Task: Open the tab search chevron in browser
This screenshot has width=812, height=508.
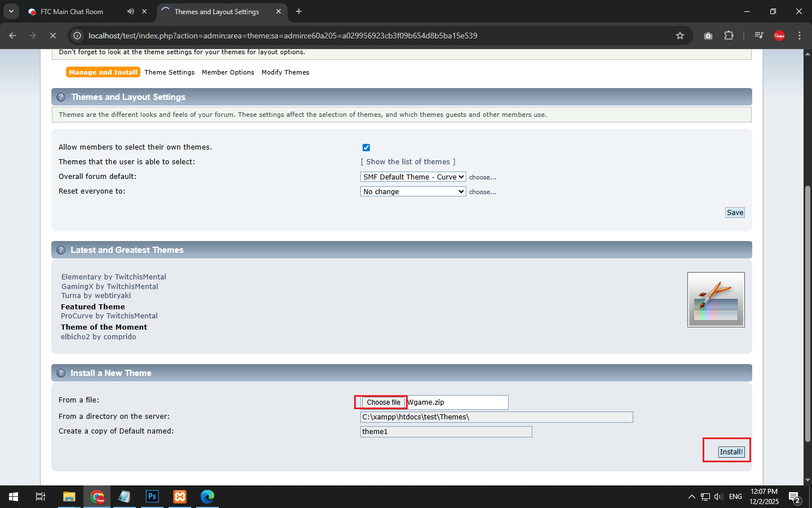Action: point(11,11)
